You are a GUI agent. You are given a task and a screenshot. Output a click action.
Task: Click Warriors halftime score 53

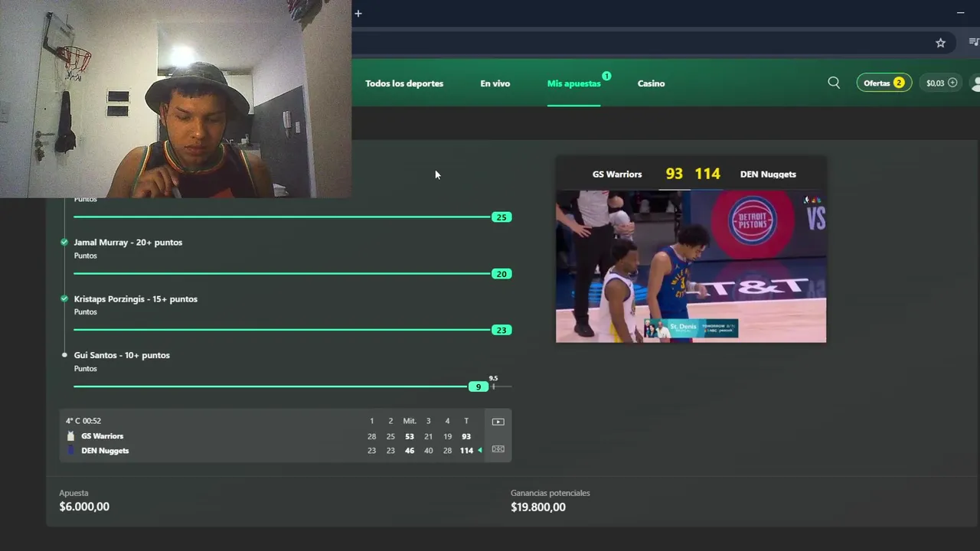pos(410,436)
